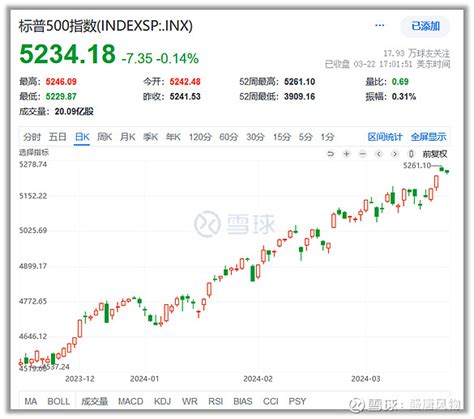
Task: Open the 前复权 adjustment dropdown
Action: 435,154
